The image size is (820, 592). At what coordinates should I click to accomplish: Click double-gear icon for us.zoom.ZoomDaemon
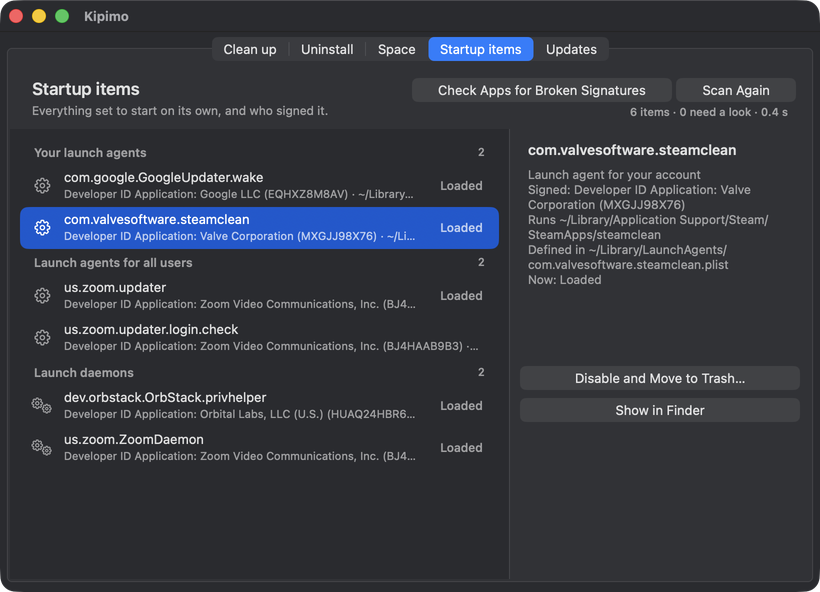click(41, 447)
